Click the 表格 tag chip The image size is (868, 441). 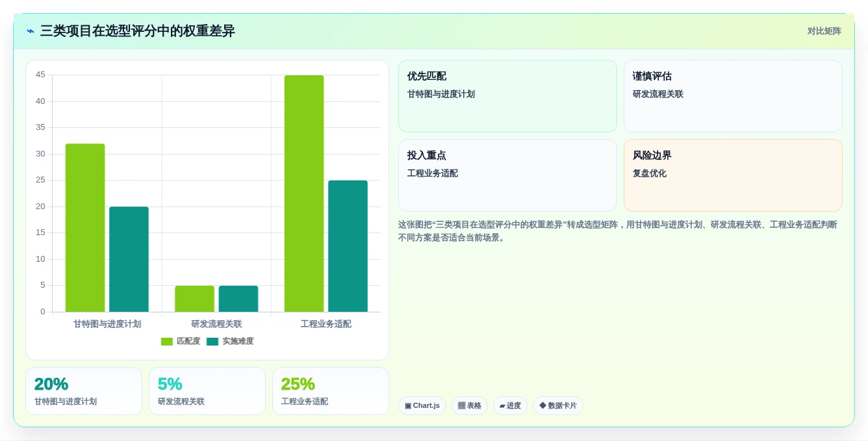470,406
